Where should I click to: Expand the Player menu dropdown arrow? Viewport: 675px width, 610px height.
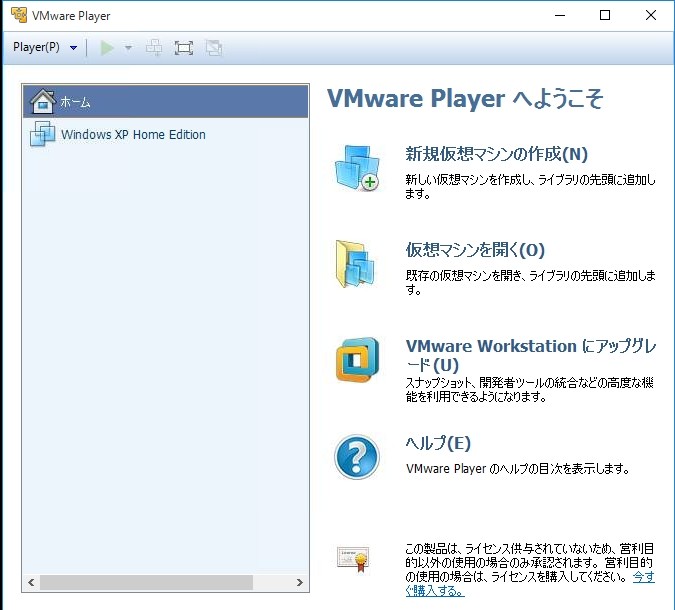[74, 48]
